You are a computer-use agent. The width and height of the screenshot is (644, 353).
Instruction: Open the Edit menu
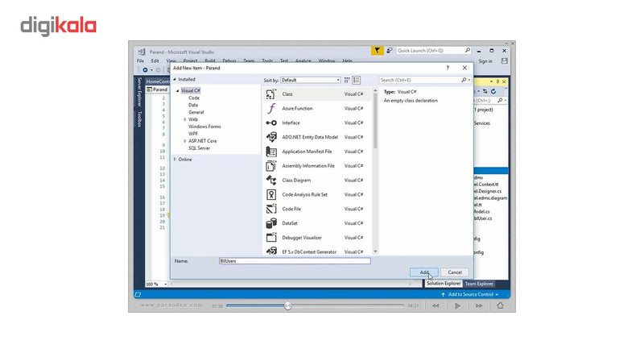click(x=155, y=61)
